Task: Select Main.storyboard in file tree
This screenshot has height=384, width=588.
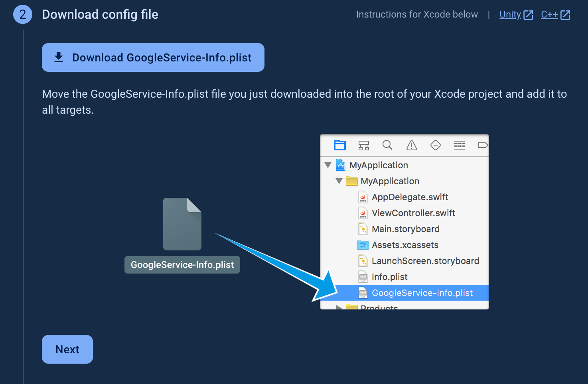Action: click(x=404, y=229)
